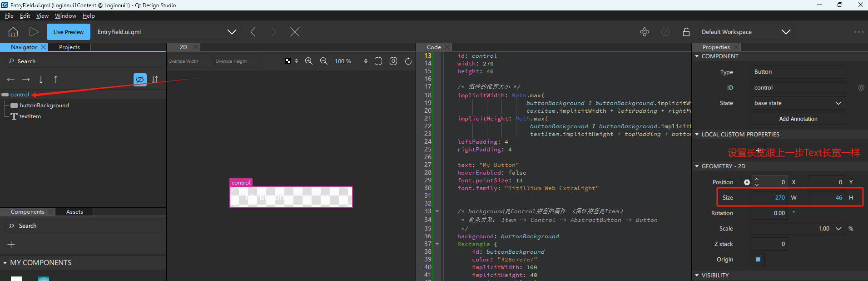
Task: Open the connection view flower icon
Action: pyautogui.click(x=645, y=32)
